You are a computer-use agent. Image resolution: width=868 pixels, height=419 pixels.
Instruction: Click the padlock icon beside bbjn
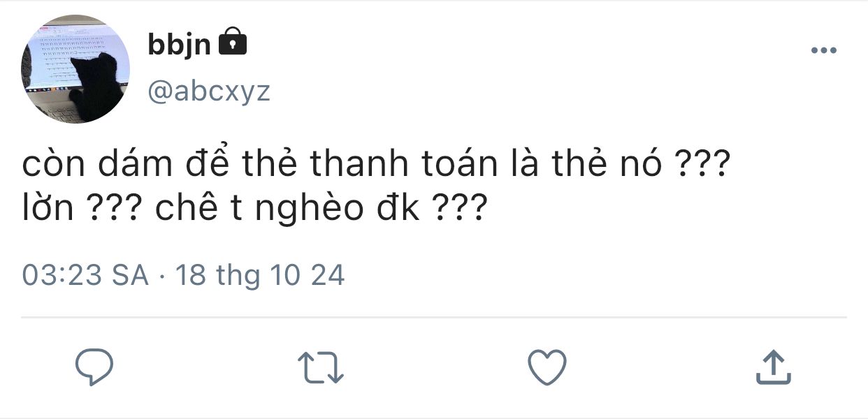[233, 43]
